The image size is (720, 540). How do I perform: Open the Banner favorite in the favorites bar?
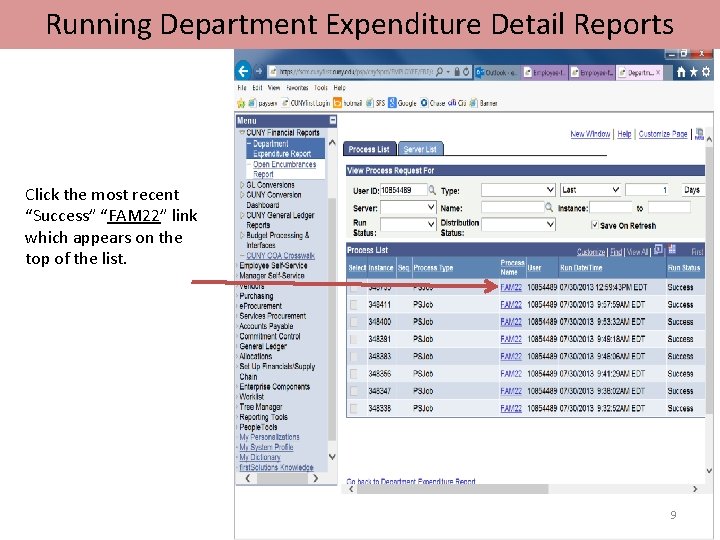[x=484, y=103]
